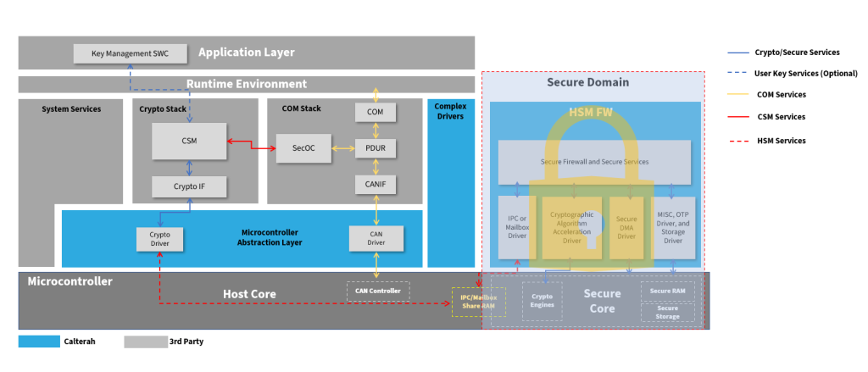Click the Secure Storage box
Screen dimensions: 868x372
(667, 312)
